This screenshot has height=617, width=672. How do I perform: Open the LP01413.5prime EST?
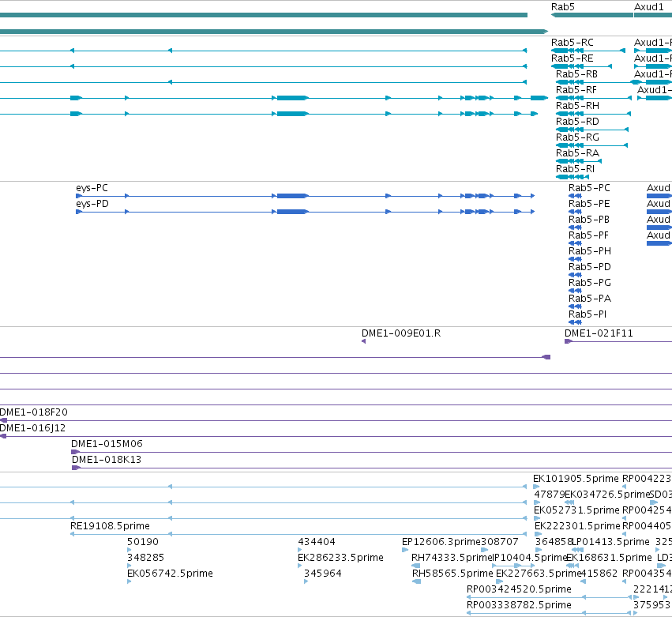click(x=611, y=543)
